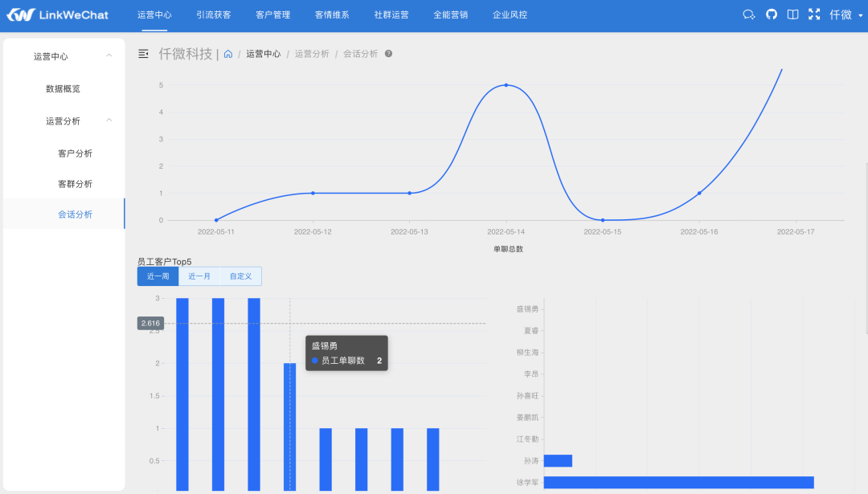The height and width of the screenshot is (494, 868).
Task: Click the 2022-05-16 line data point
Action: pos(699,193)
